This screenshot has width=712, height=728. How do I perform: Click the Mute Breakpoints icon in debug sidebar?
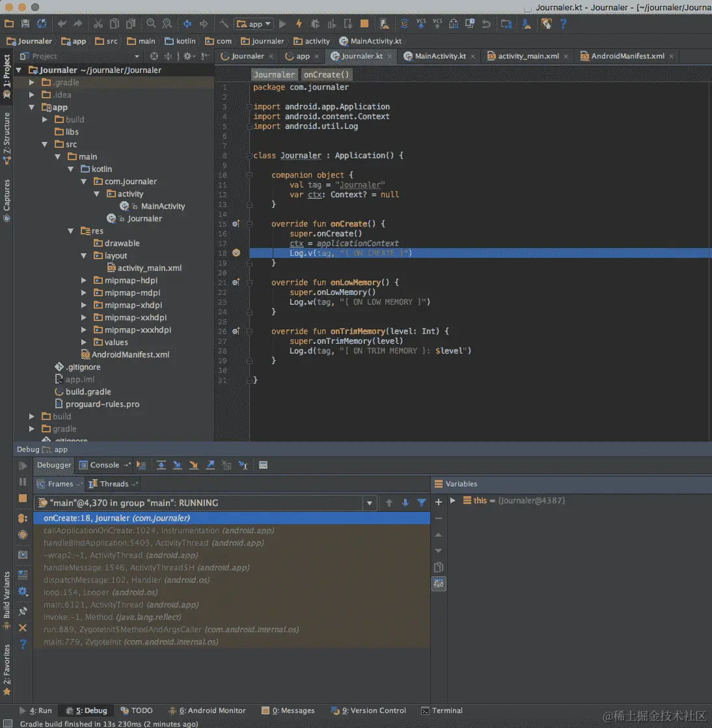[x=22, y=535]
